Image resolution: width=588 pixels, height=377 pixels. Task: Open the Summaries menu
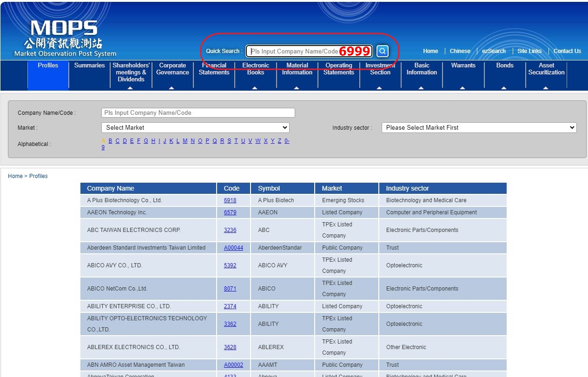90,66
